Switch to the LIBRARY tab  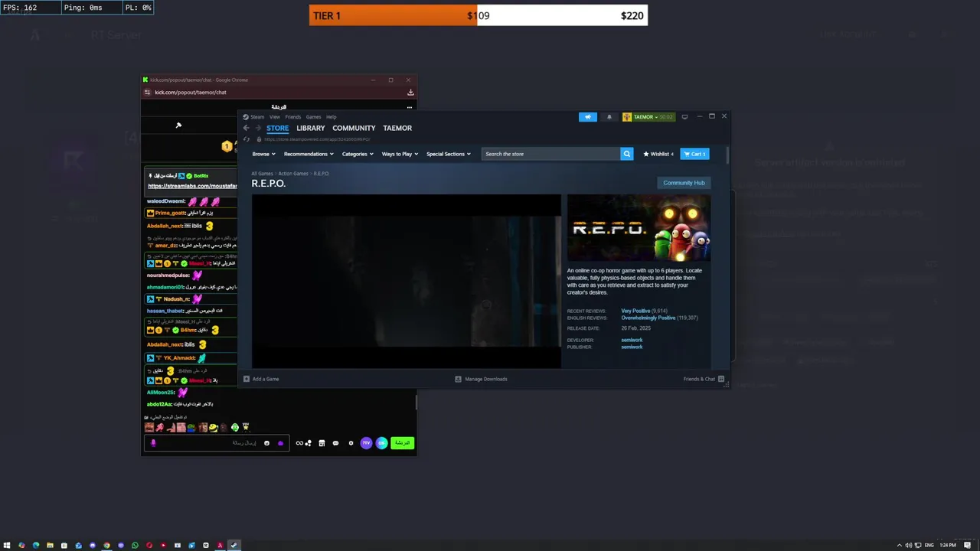[x=311, y=129]
